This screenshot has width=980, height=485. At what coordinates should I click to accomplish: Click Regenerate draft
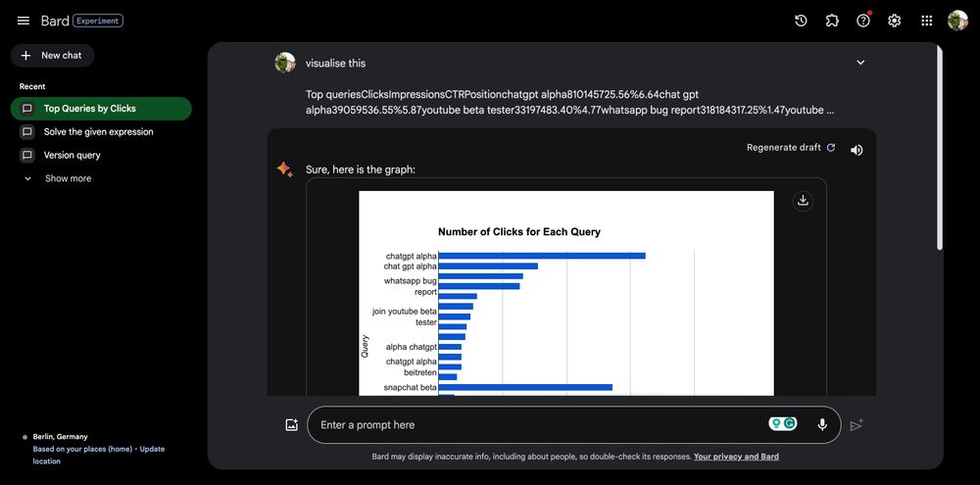tap(790, 148)
